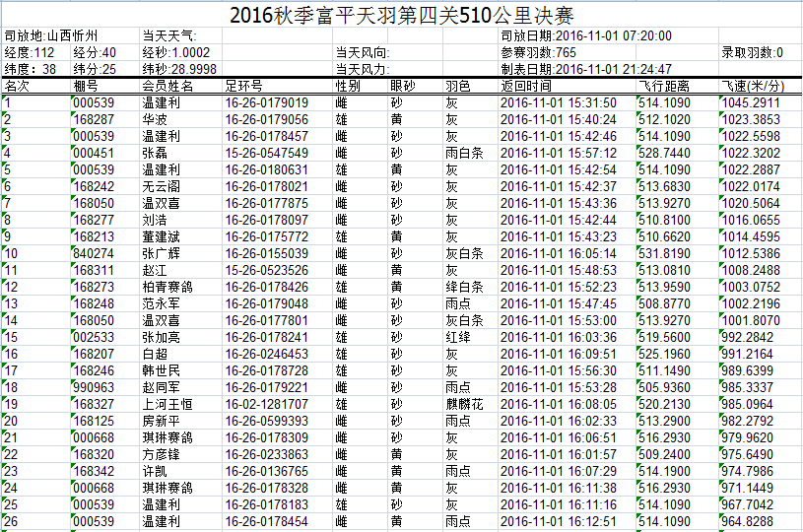Image resolution: width=803 pixels, height=532 pixels.
Task: Select the 飞速(米/分) column header
Action: pos(753,86)
